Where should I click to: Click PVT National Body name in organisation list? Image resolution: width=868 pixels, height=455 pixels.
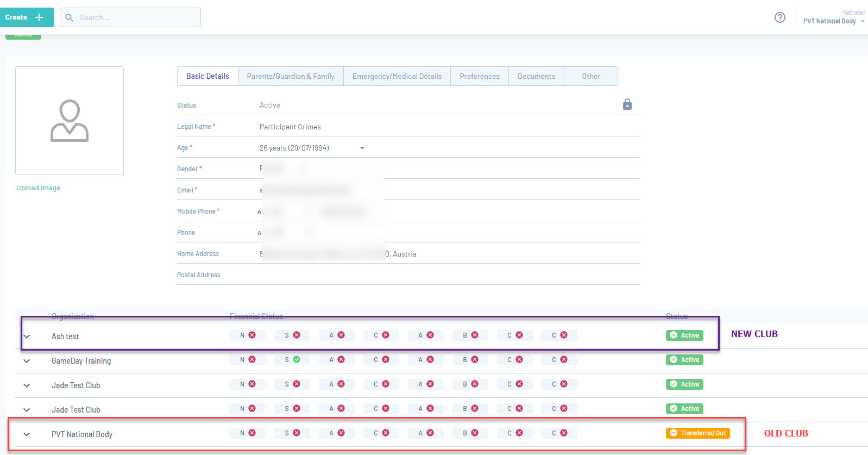click(82, 434)
